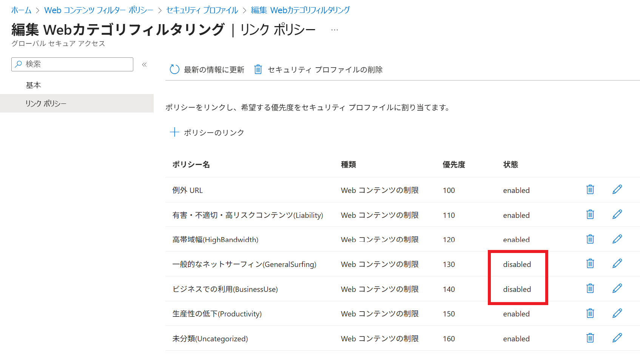Collapse the sidebar with double chevron

[144, 65]
